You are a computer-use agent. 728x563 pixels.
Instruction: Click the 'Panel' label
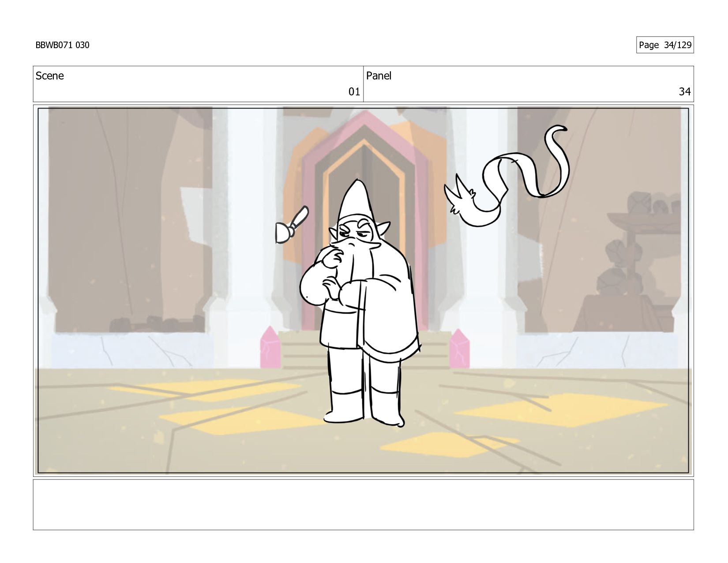point(379,76)
